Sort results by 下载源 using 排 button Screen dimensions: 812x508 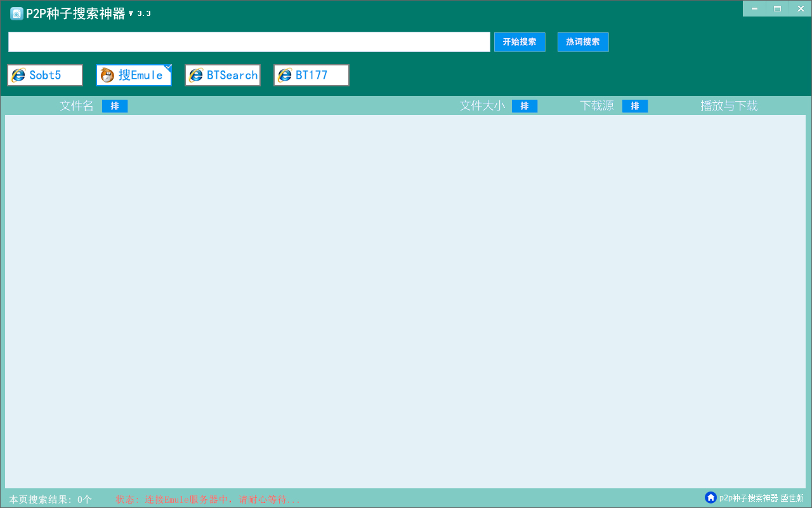pos(635,106)
